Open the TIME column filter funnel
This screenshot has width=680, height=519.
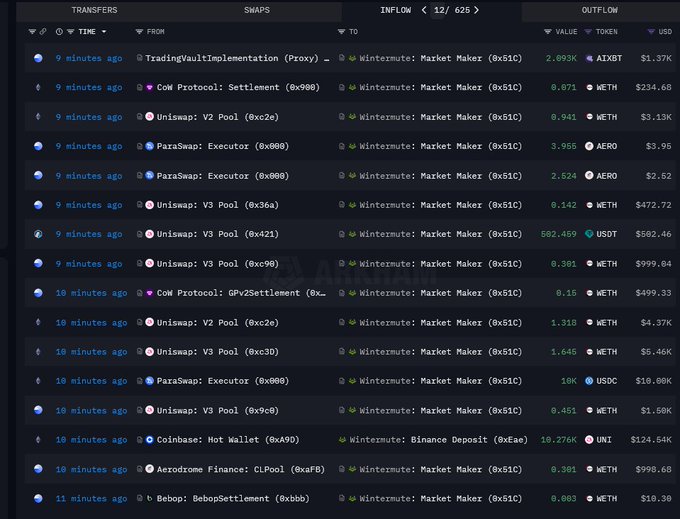pos(70,32)
